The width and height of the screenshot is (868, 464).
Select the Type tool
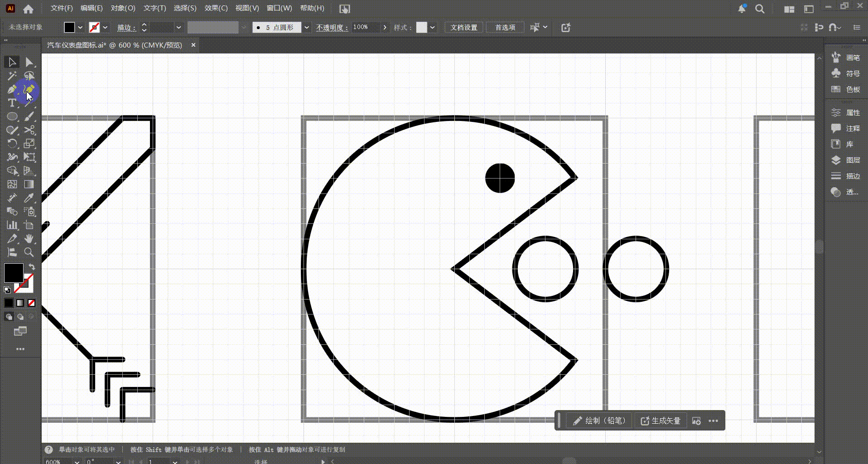pyautogui.click(x=12, y=103)
